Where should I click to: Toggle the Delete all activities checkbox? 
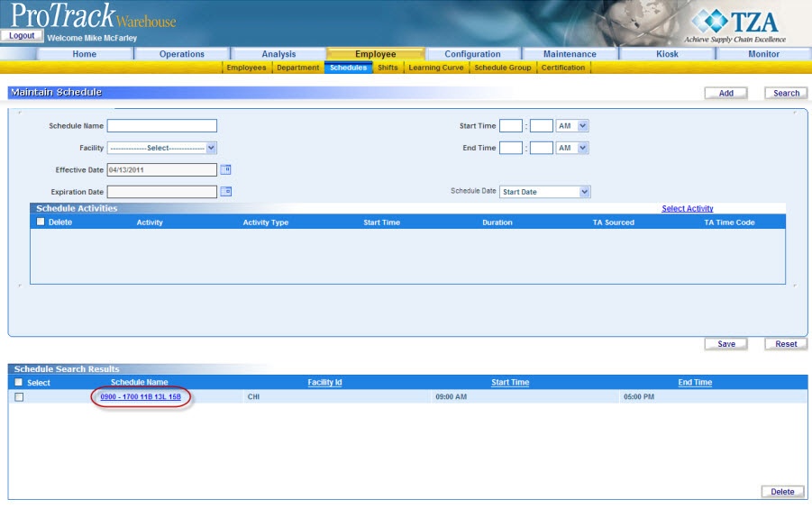pyautogui.click(x=41, y=222)
